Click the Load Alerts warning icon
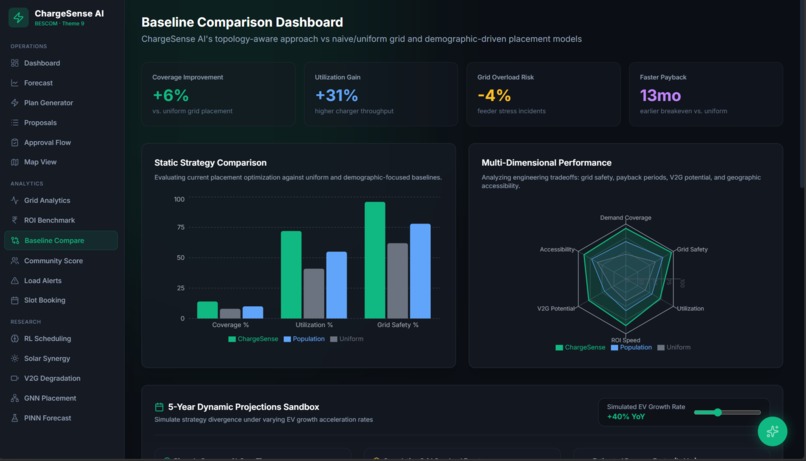The height and width of the screenshot is (461, 806). click(x=14, y=281)
